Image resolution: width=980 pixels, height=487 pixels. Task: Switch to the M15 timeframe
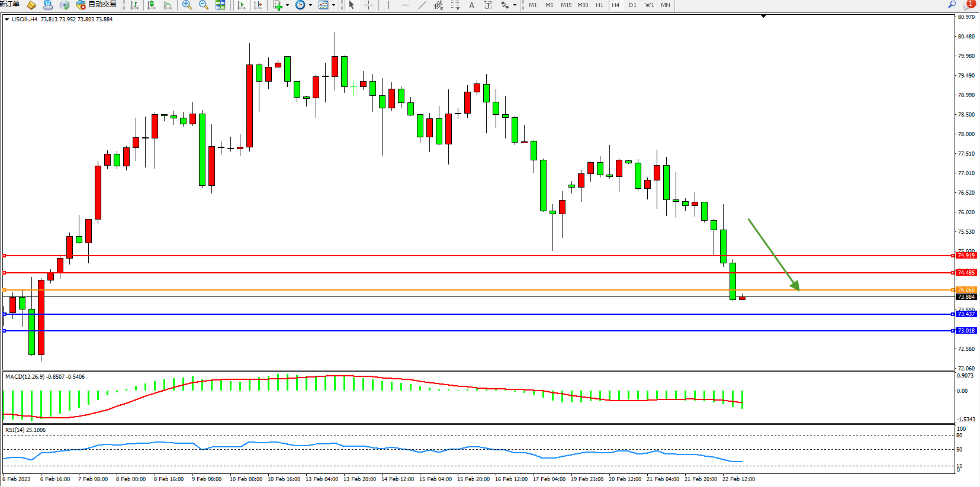[x=566, y=5]
